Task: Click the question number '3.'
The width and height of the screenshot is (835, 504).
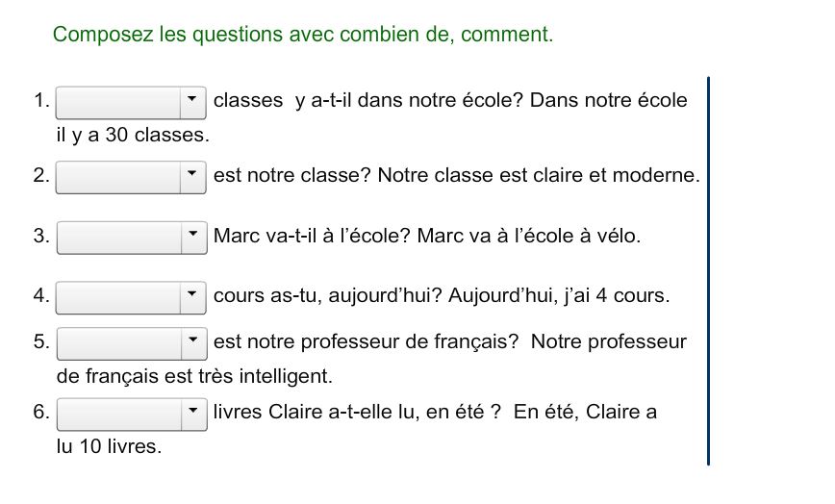Action: (41, 236)
